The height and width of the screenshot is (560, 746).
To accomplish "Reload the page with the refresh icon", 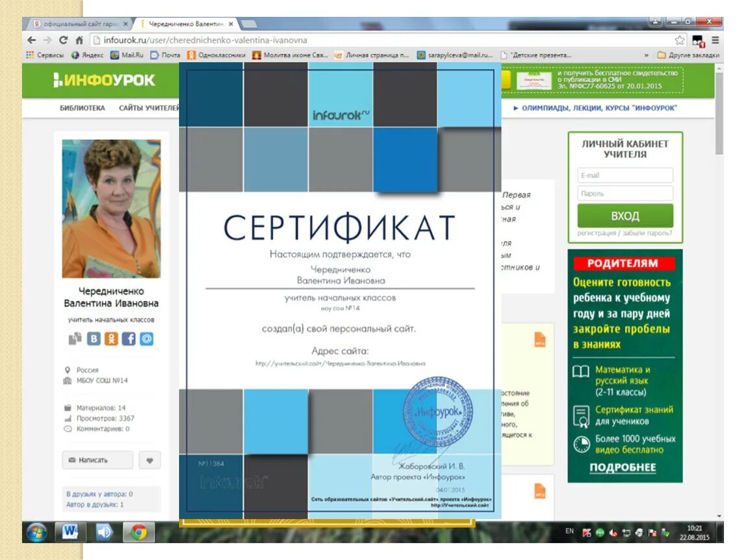I will [x=63, y=40].
